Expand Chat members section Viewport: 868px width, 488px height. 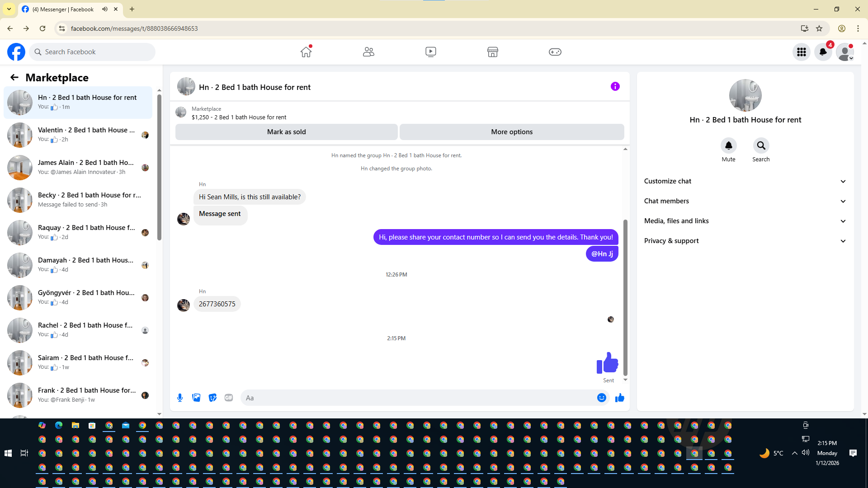[x=745, y=201]
